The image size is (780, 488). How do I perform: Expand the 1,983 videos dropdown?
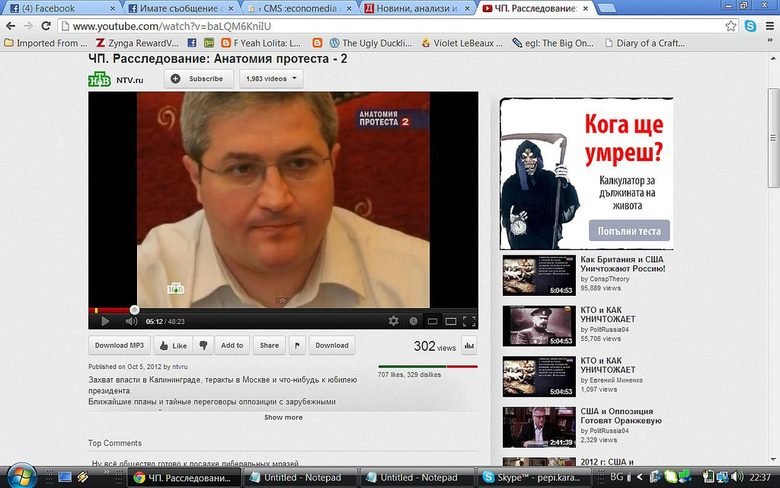271,79
